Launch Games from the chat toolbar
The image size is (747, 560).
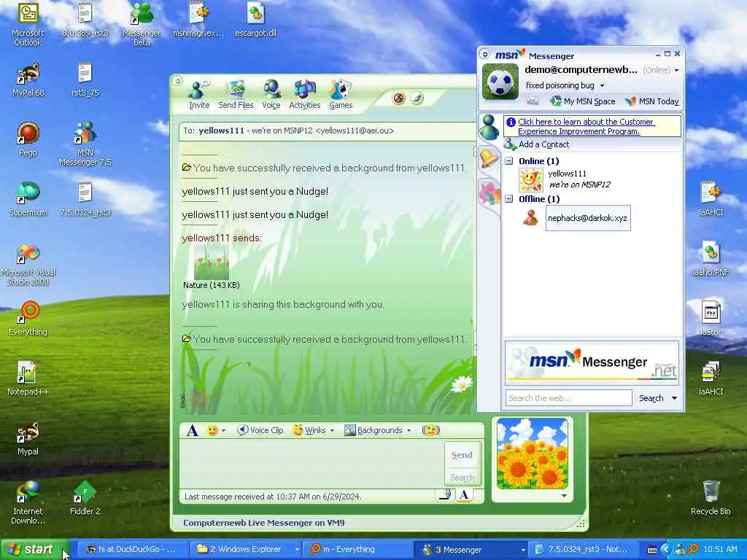341,94
